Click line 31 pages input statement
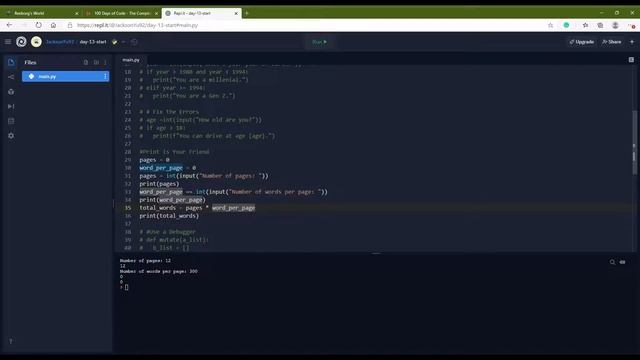Image resolution: width=640 pixels, height=360 pixels. click(x=204, y=176)
